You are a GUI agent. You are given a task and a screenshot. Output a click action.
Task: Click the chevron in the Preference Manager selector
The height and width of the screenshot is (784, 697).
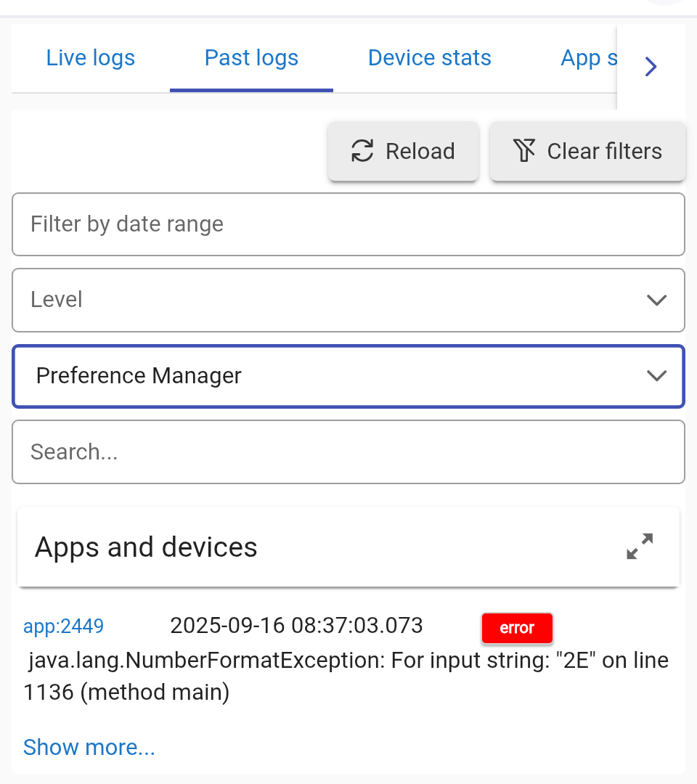tap(656, 376)
